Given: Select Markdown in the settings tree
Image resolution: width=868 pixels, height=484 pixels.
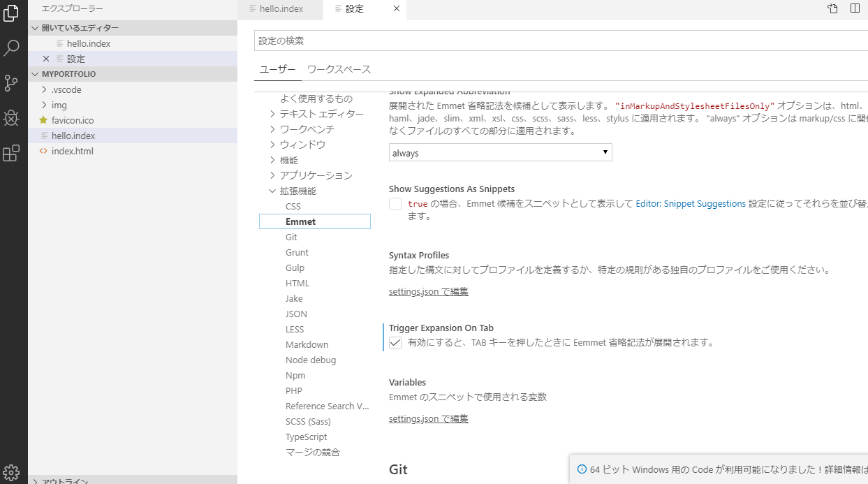Looking at the screenshot, I should point(307,344).
